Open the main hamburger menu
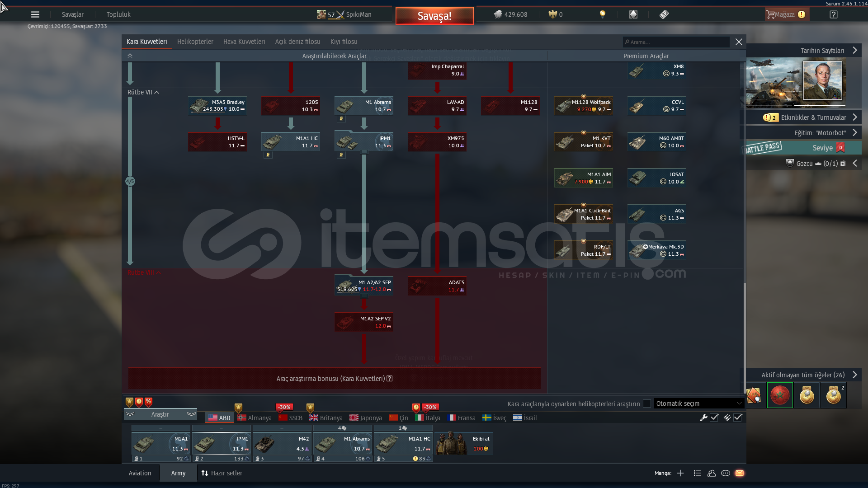The height and width of the screenshot is (488, 868). [x=35, y=14]
